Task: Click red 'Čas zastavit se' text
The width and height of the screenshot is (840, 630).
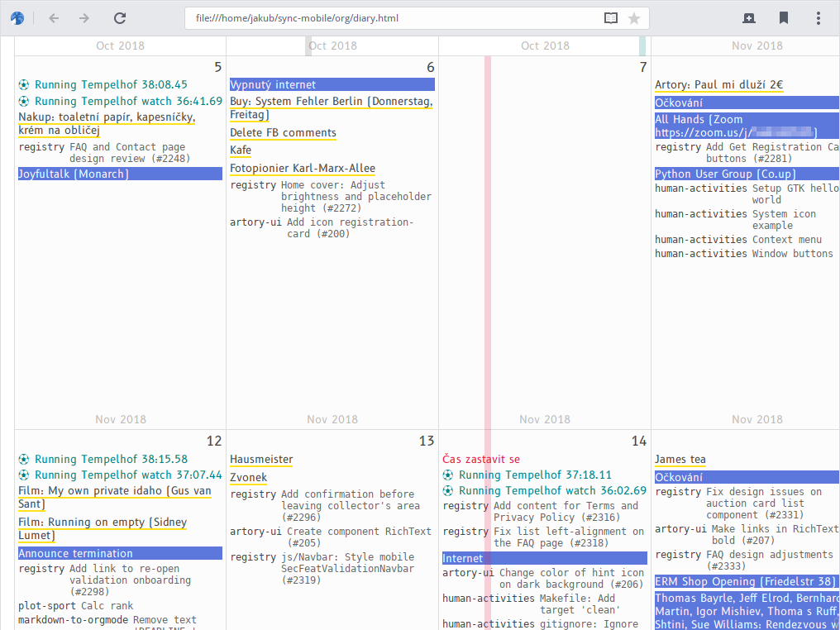Action: [x=481, y=459]
